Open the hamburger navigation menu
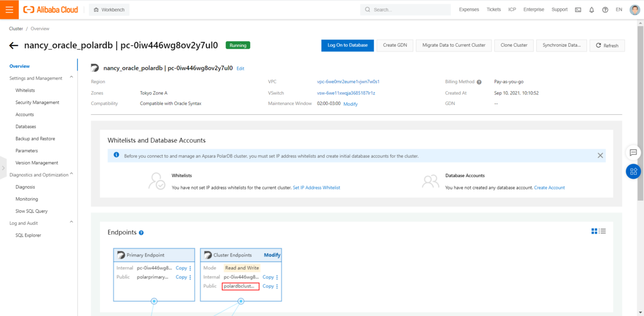Image resolution: width=644 pixels, height=316 pixels. (x=9, y=9)
